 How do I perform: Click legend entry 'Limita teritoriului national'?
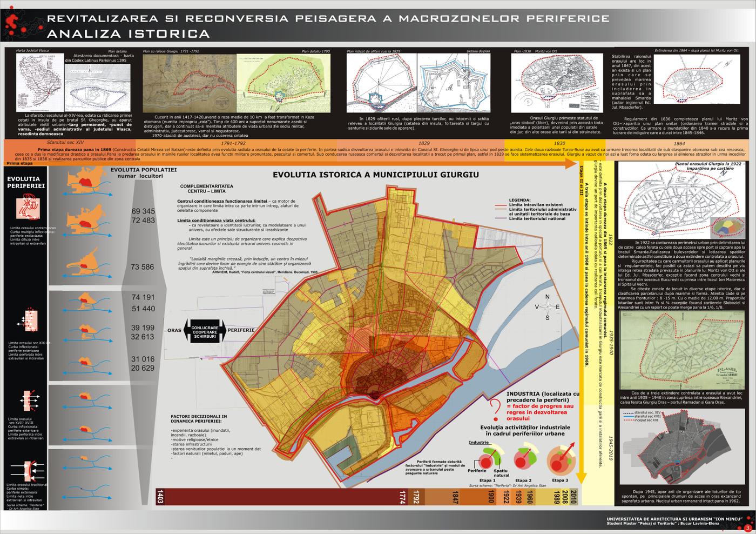point(536,218)
